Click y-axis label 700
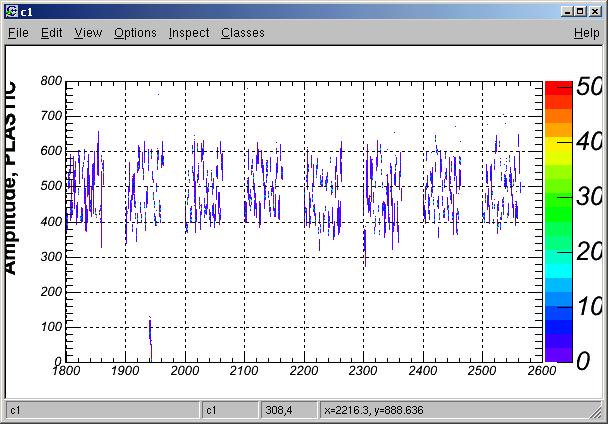This screenshot has width=608, height=424. [51, 116]
